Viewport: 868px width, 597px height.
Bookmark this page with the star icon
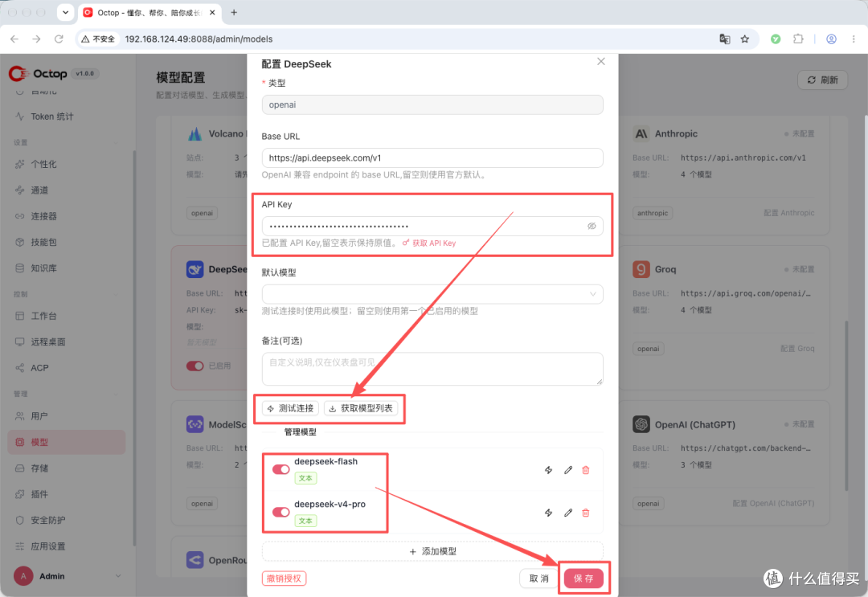pyautogui.click(x=744, y=39)
